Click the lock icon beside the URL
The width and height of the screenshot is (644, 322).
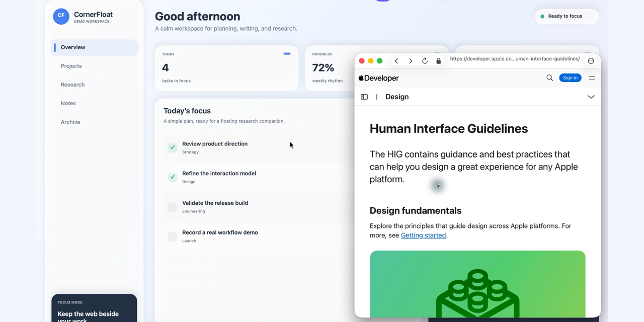point(438,61)
